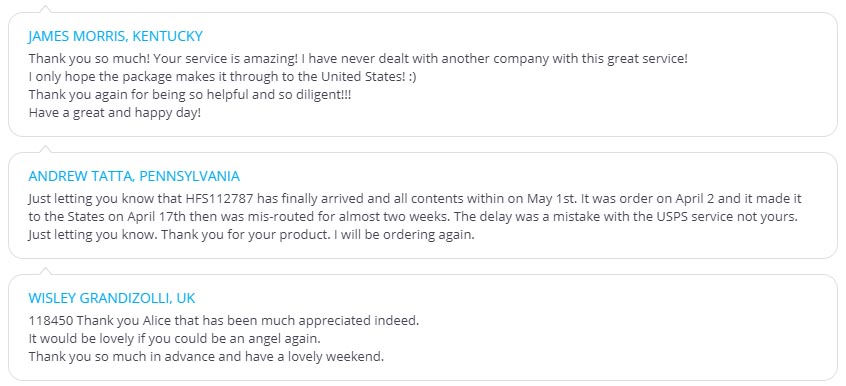Click the "Have a great and happy day!" line

[x=114, y=113]
